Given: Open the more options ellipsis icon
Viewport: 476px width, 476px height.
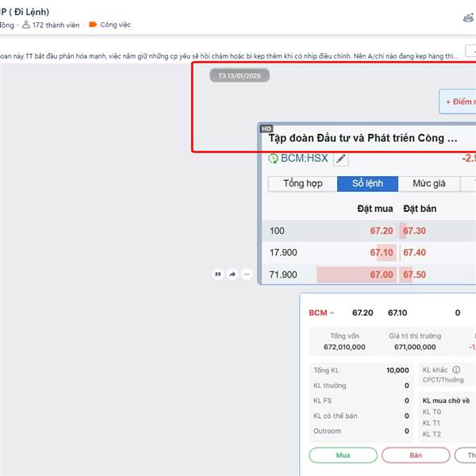Looking at the screenshot, I should click(247, 274).
